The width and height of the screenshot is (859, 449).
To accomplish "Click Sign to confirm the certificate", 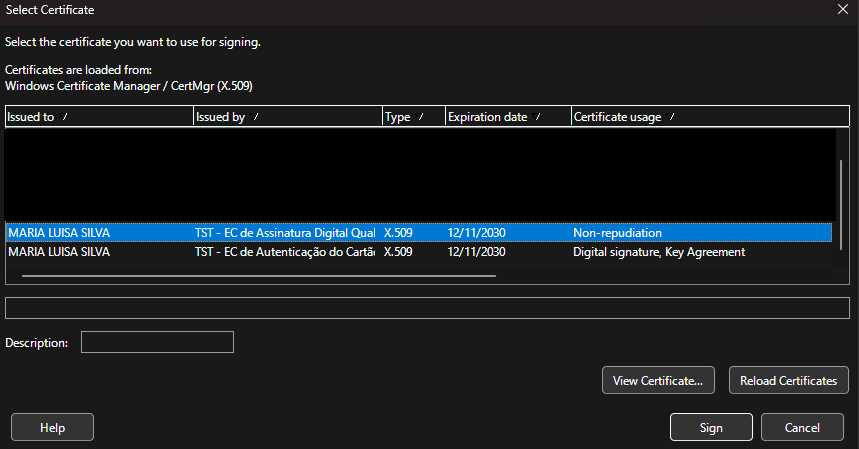I will pyautogui.click(x=711, y=428).
